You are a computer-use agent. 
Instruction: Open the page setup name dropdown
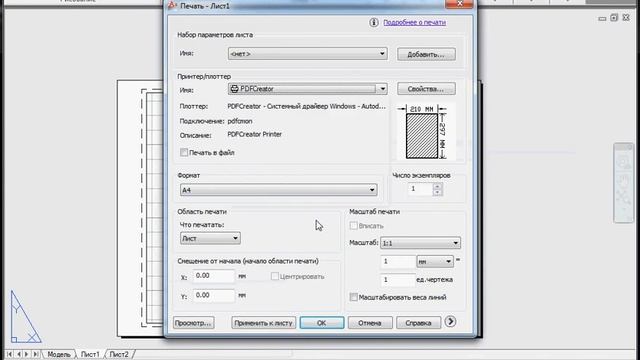tap(307, 53)
